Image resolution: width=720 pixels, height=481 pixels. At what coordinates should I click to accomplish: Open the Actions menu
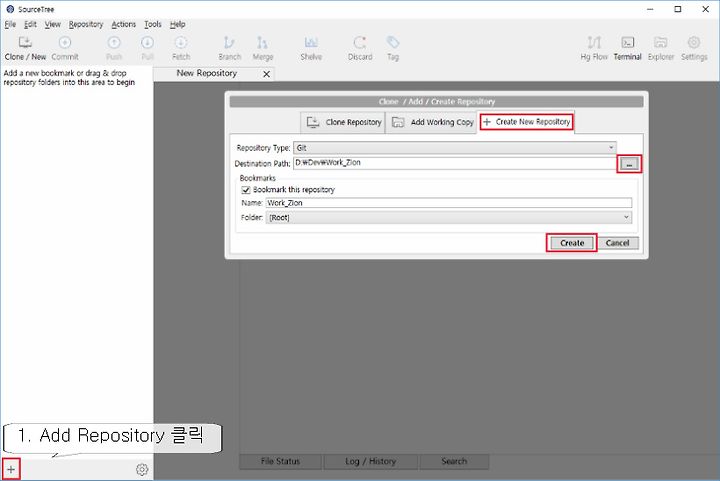(124, 24)
